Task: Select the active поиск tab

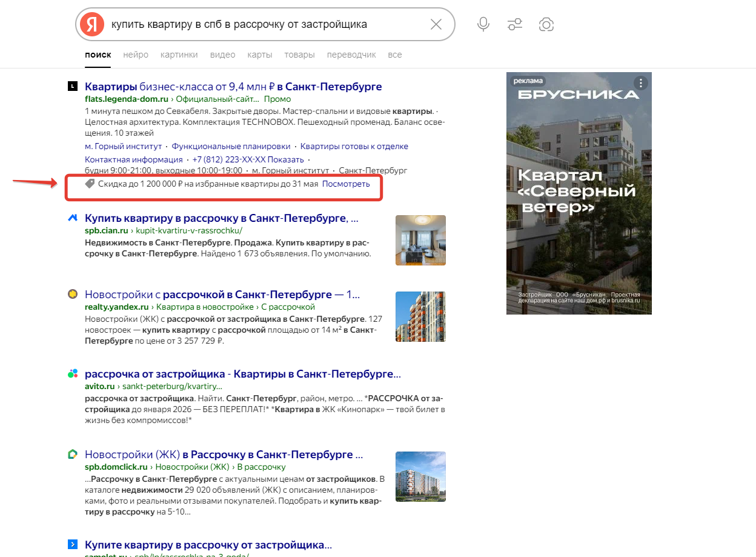Action: tap(98, 55)
